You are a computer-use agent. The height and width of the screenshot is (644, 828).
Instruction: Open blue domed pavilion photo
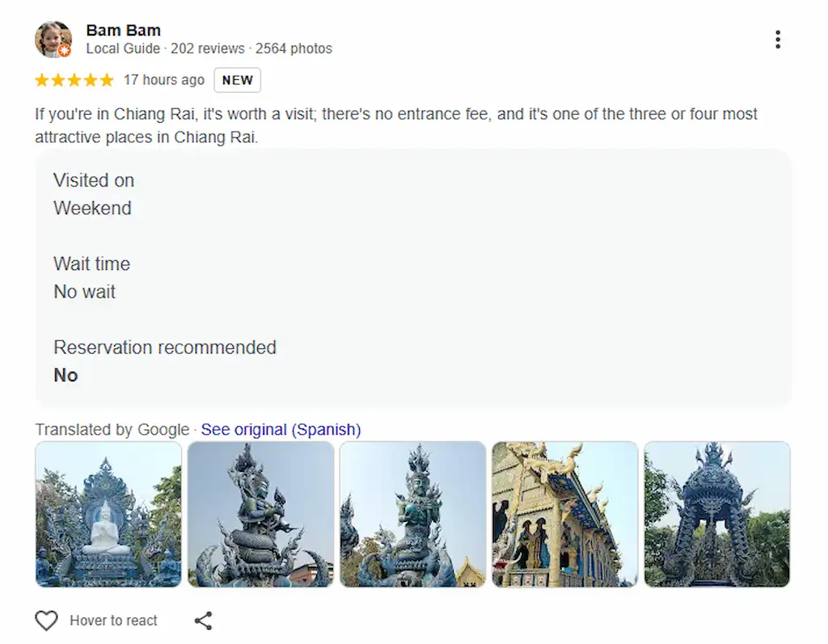pos(717,514)
